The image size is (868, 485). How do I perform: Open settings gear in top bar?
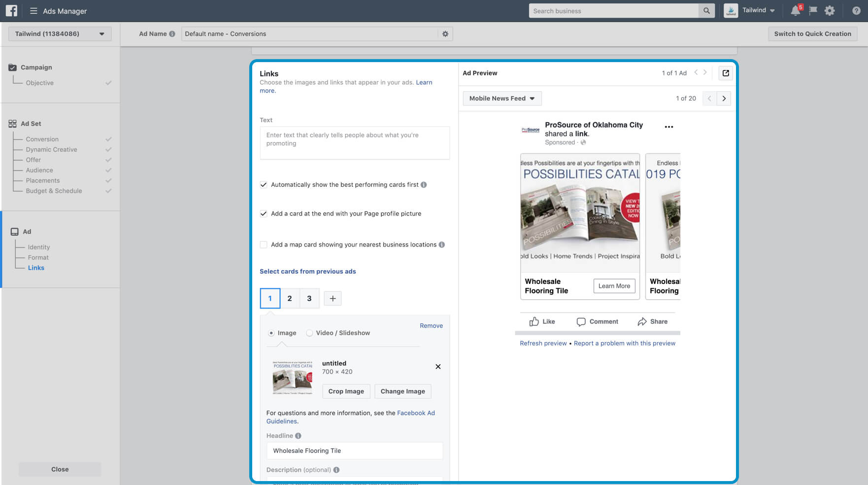tap(830, 11)
